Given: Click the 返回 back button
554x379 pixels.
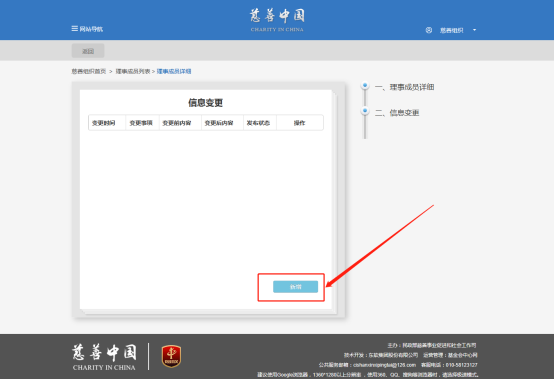Looking at the screenshot, I should point(88,51).
